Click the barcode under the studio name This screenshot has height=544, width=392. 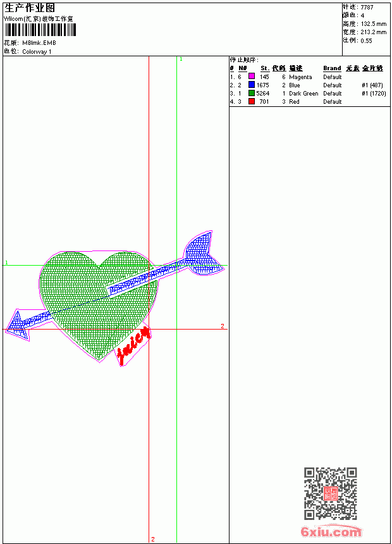40,30
